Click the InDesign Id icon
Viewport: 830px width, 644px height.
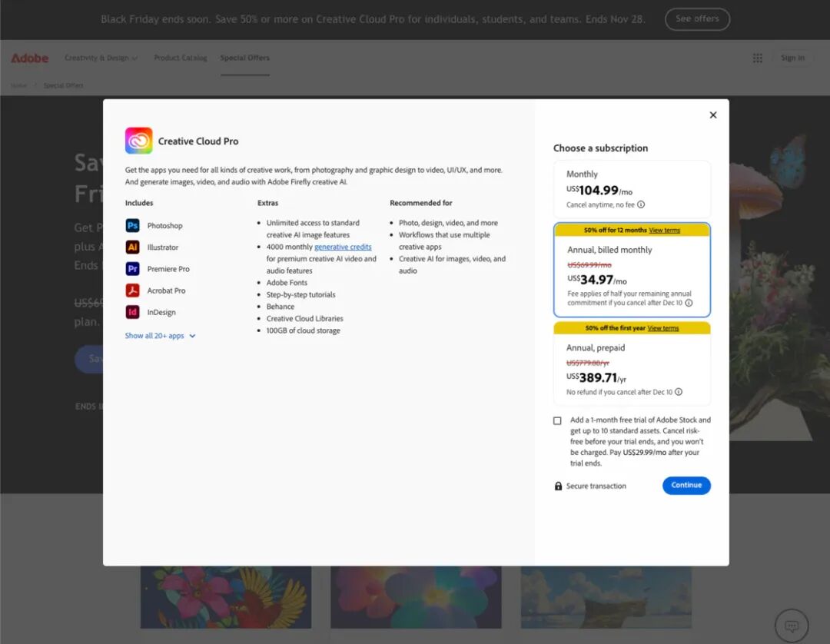pyautogui.click(x=132, y=312)
